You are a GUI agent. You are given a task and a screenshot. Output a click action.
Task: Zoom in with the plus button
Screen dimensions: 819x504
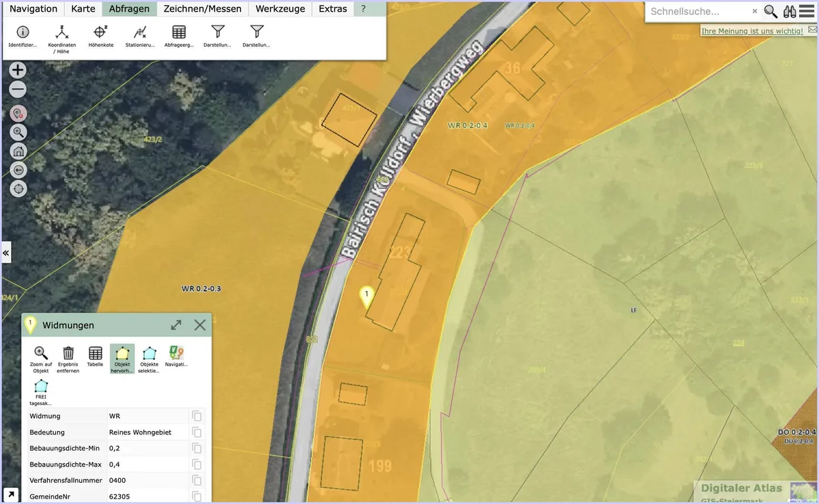[x=18, y=70]
